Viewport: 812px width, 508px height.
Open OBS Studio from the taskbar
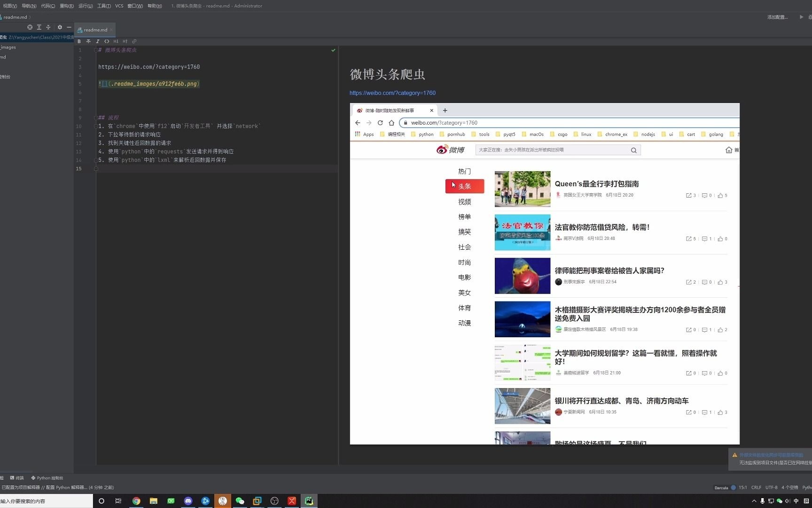coord(274,501)
